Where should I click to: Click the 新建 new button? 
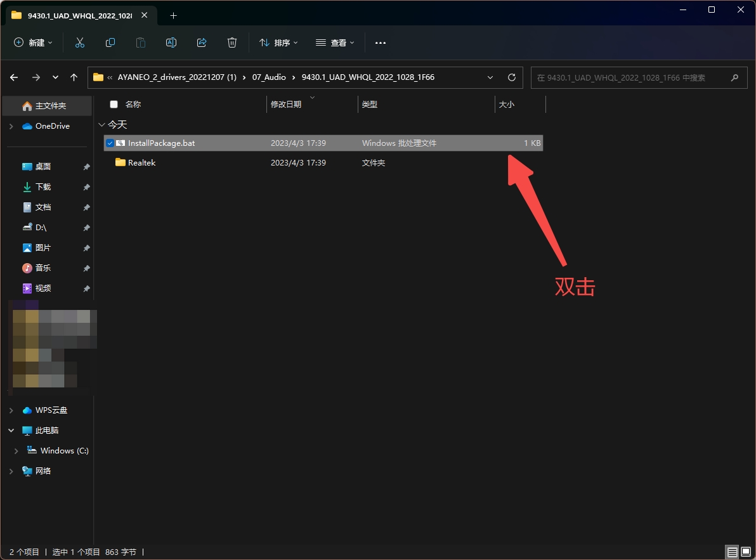tap(34, 42)
